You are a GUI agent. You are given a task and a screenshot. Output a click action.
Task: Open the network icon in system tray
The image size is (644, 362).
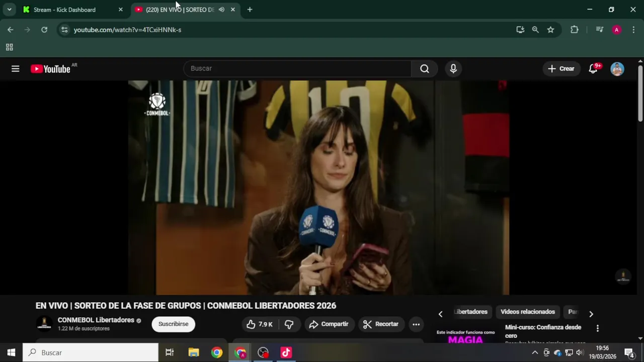(x=569, y=352)
